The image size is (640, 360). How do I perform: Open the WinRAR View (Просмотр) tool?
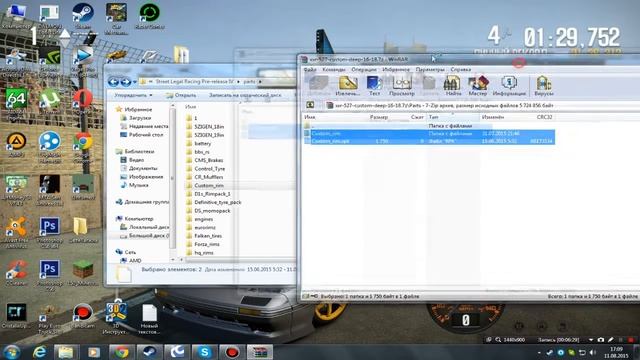[402, 86]
